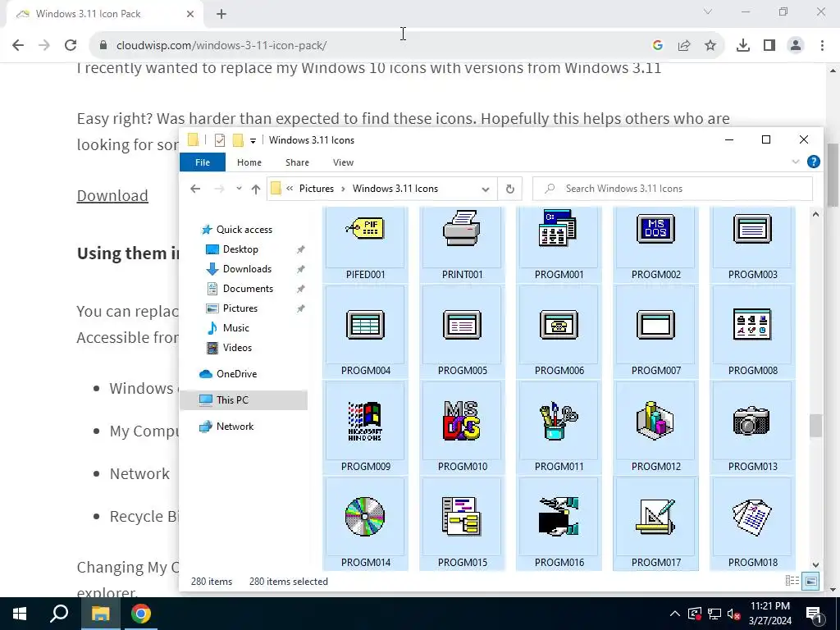
Task: Open Desktop in Quick access
Action: (x=240, y=249)
